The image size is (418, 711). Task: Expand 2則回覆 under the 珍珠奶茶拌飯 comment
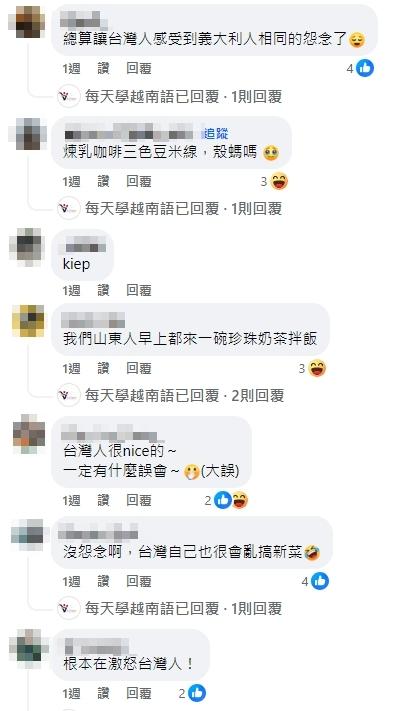[x=258, y=395]
